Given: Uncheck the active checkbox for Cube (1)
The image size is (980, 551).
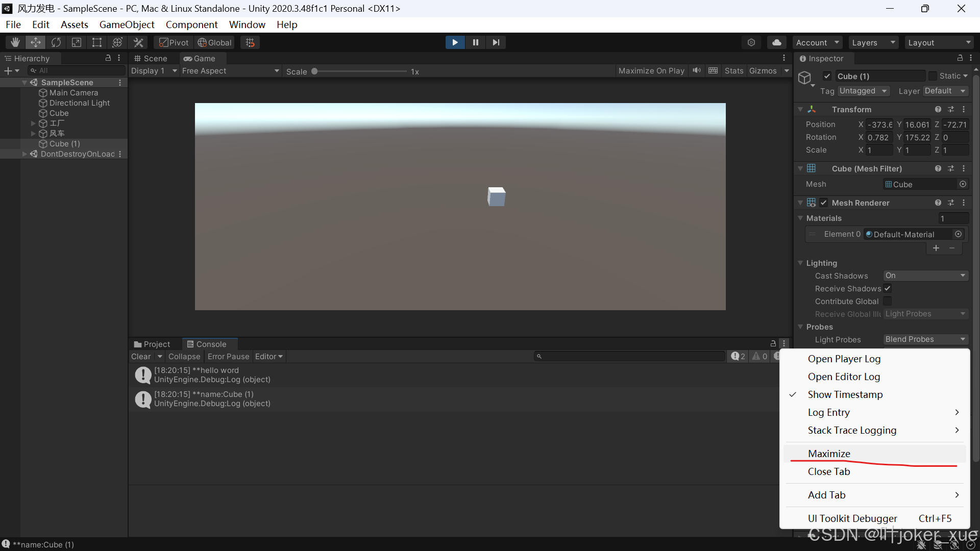Looking at the screenshot, I should pos(827,76).
